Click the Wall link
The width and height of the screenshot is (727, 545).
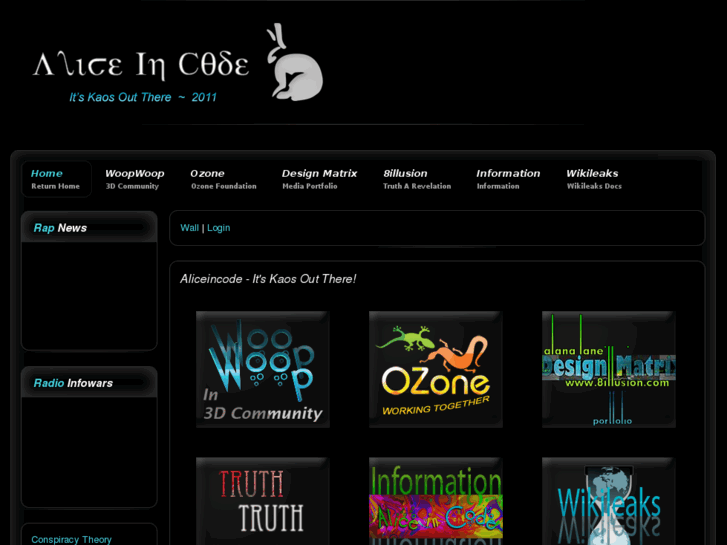point(189,228)
